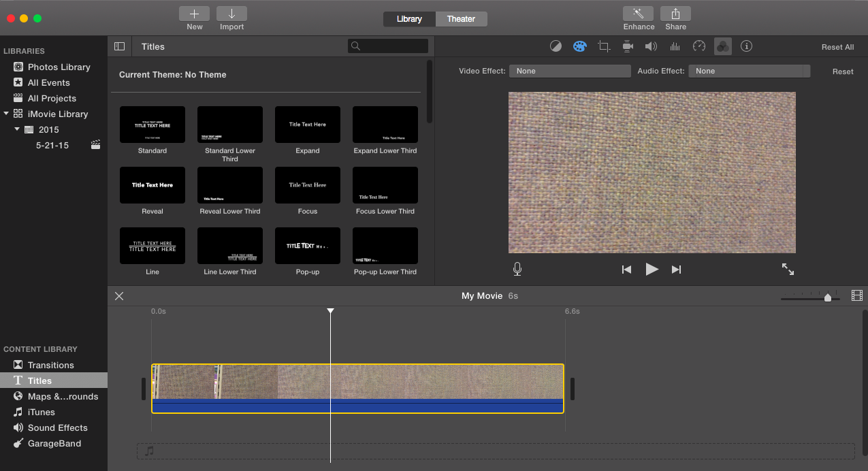This screenshot has width=868, height=471.
Task: Collapse the iMovie Library tree
Action: [x=6, y=114]
